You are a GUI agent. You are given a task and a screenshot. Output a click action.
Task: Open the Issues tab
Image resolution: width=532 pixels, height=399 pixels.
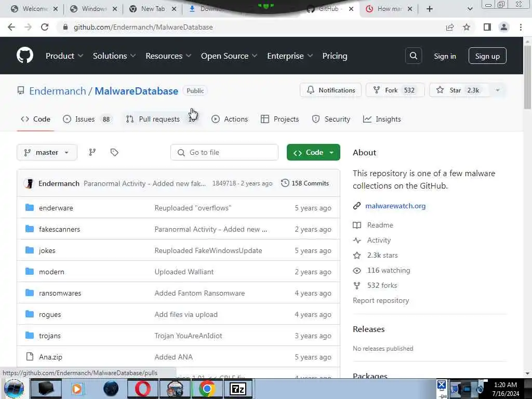pos(86,119)
